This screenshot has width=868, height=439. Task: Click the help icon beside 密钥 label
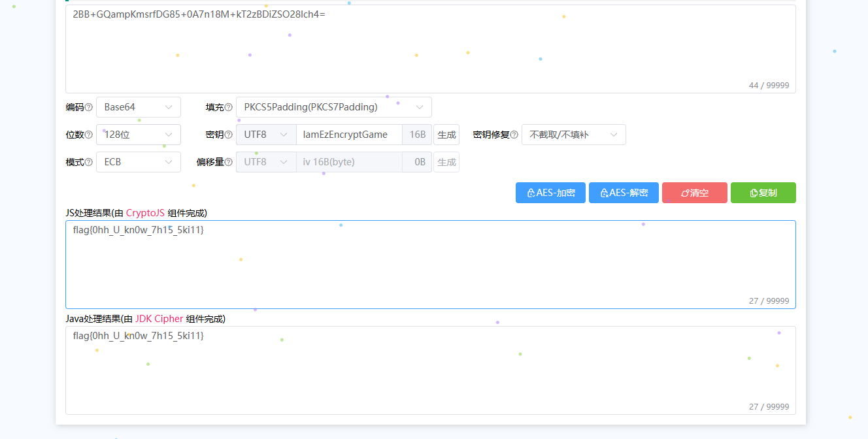(229, 135)
